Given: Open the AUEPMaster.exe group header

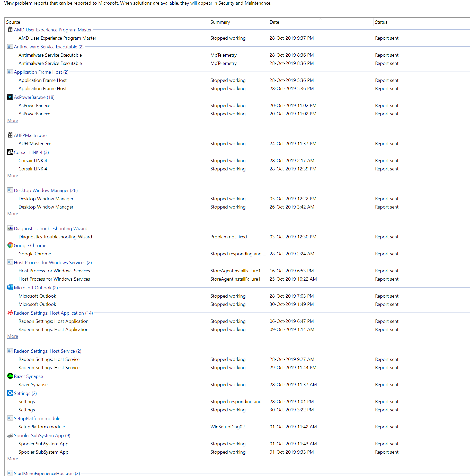Looking at the screenshot, I should coord(30,135).
